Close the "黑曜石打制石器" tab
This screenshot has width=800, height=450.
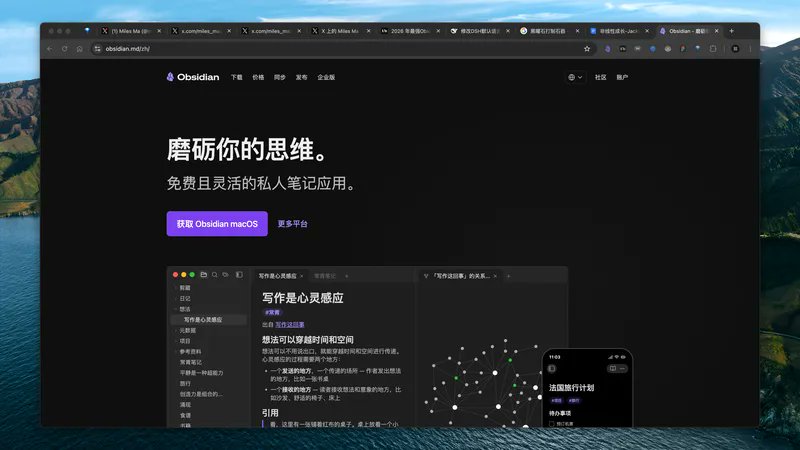point(578,31)
